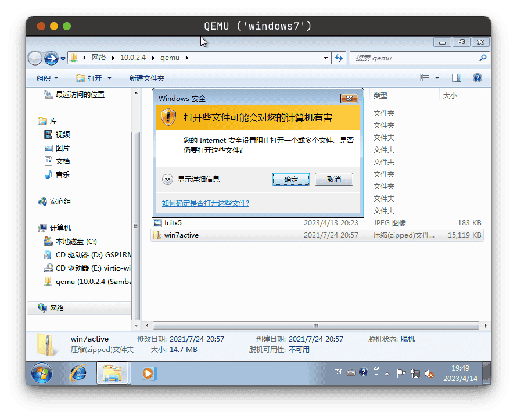Click navigation pane scroll down arrow
Image resolution: width=517 pixels, height=420 pixels.
coord(136,326)
